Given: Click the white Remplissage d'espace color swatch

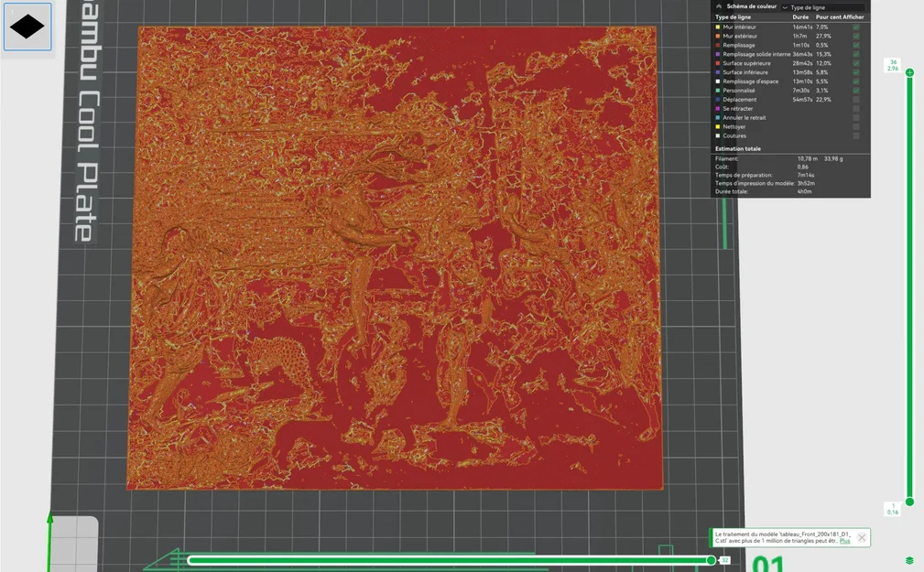Looking at the screenshot, I should pyautogui.click(x=718, y=81).
